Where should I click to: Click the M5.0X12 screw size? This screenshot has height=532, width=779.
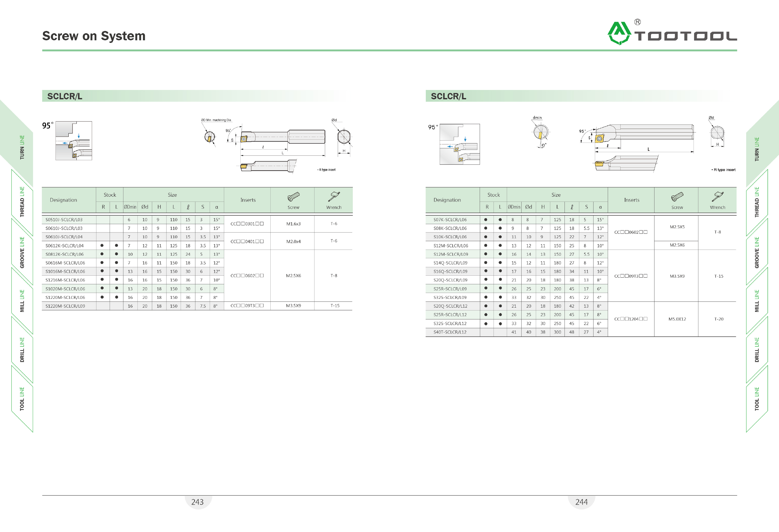point(677,319)
